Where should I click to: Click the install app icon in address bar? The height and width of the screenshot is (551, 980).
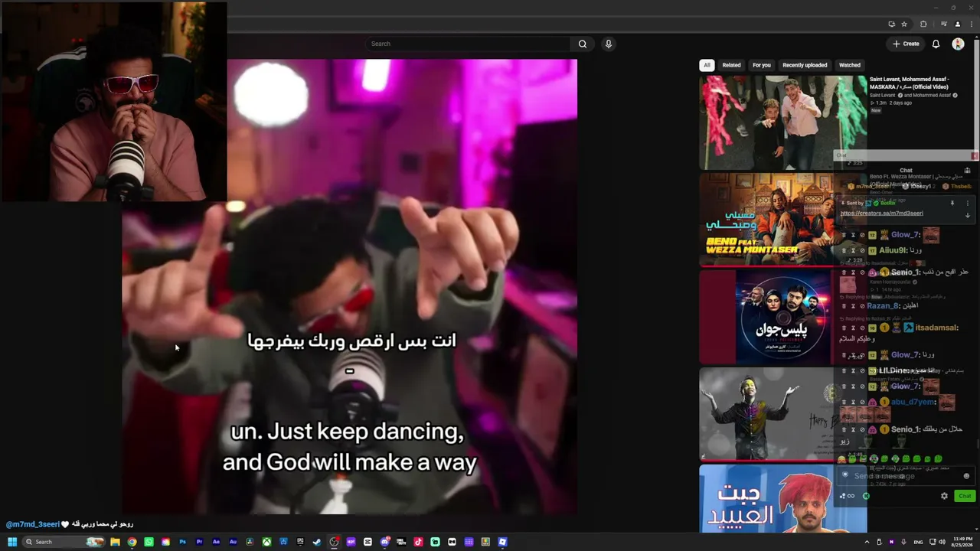(891, 24)
